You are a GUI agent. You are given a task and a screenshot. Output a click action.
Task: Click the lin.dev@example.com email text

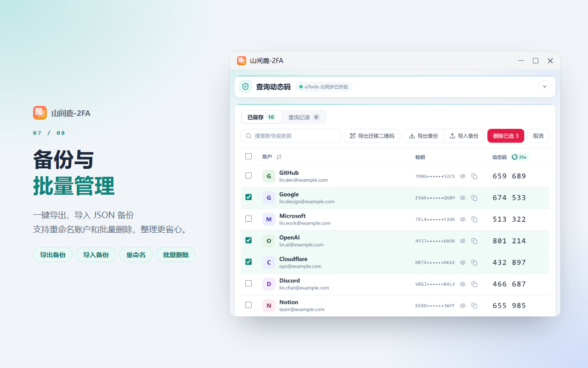coord(304,180)
